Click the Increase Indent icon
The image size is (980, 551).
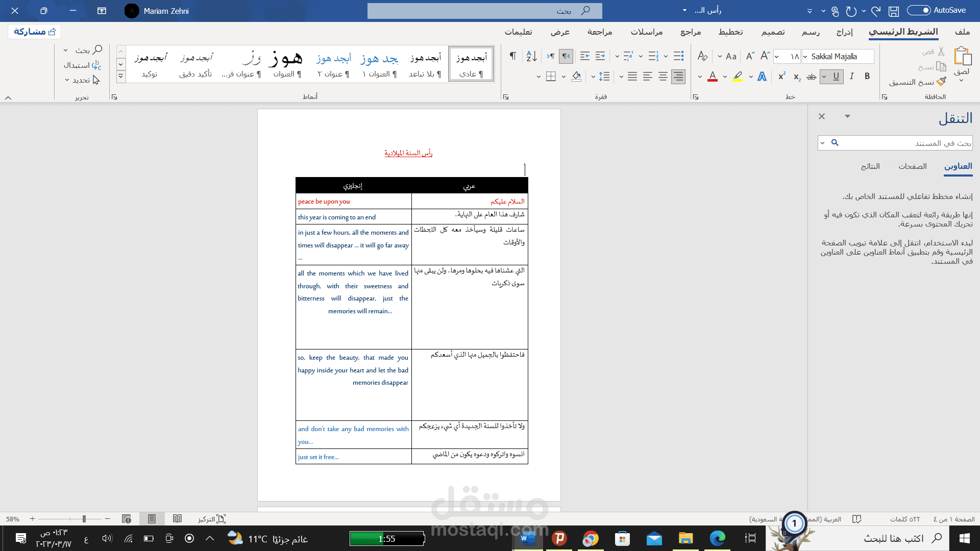585,56
